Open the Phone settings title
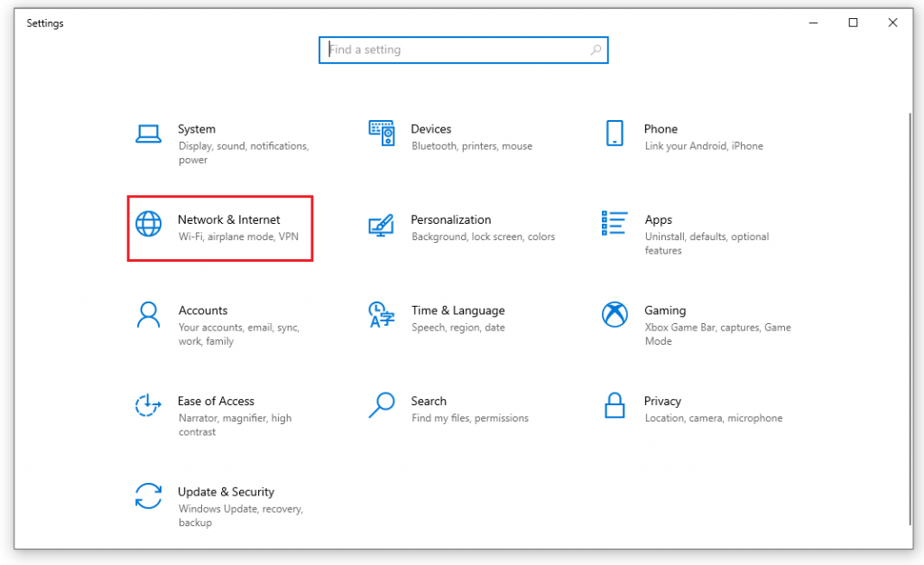The width and height of the screenshot is (924, 565). (x=661, y=129)
